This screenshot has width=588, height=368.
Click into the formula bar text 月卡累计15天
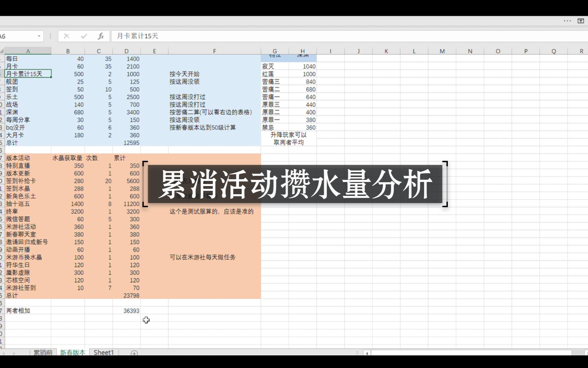click(x=137, y=36)
